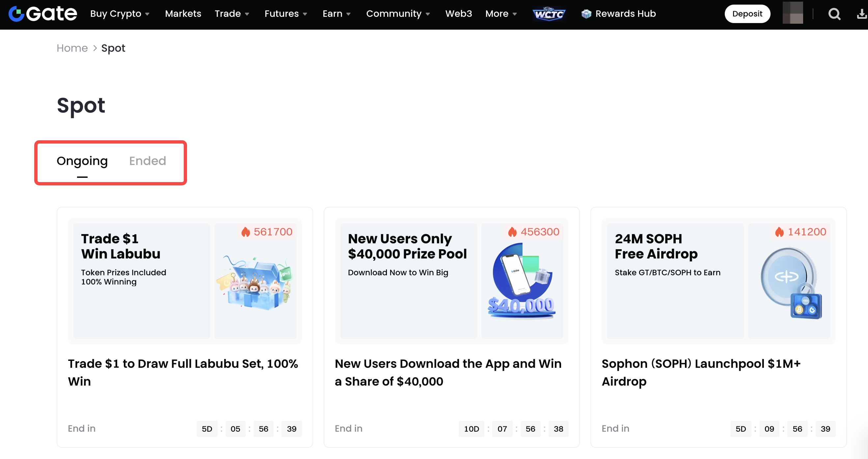Expand the More menu arrow
The width and height of the screenshot is (868, 459).
[x=515, y=14]
